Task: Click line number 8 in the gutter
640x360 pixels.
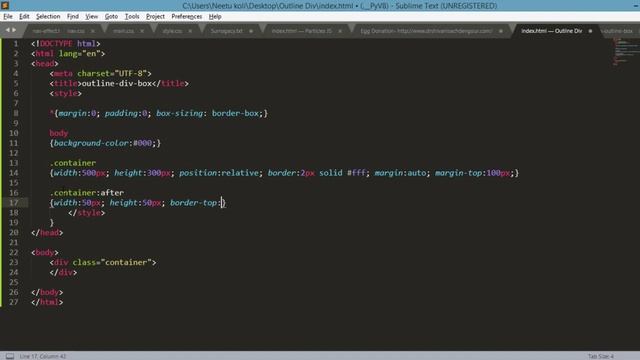Action: click(x=16, y=113)
